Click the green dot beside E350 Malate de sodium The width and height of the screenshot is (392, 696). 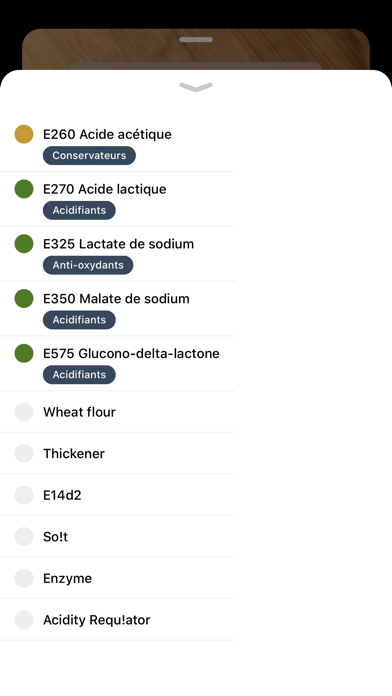pos(24,298)
